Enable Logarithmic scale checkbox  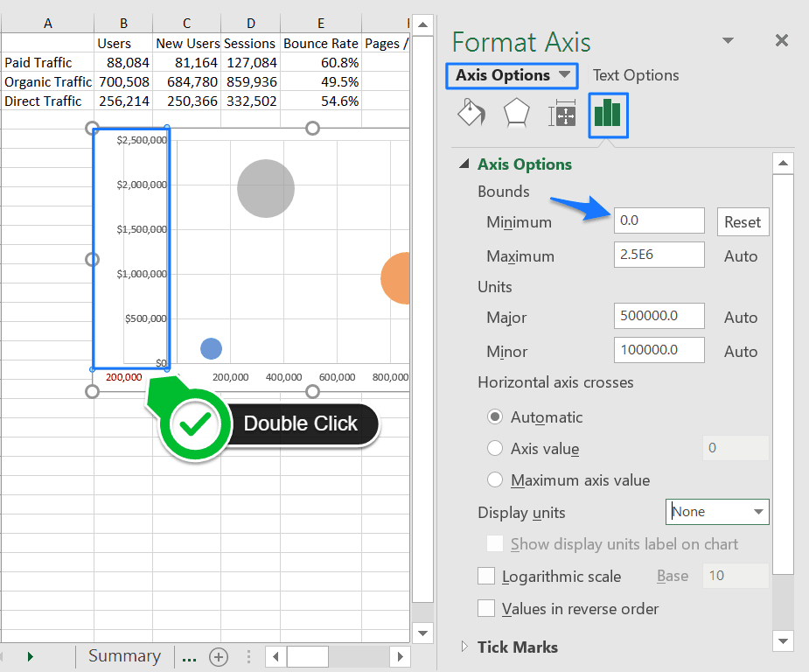(486, 576)
